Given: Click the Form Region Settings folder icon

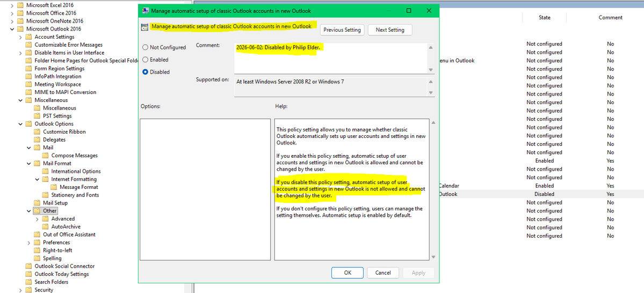Looking at the screenshot, I should point(28,69).
